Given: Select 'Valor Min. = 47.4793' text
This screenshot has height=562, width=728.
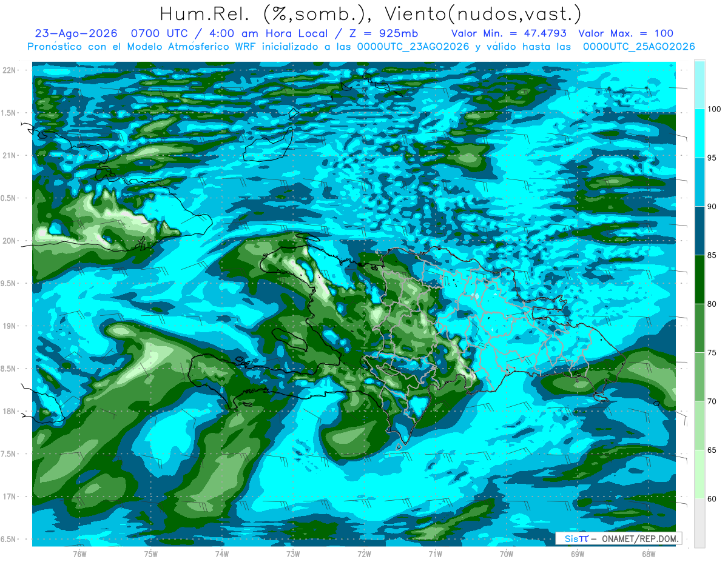Looking at the screenshot, I should pyautogui.click(x=509, y=34).
